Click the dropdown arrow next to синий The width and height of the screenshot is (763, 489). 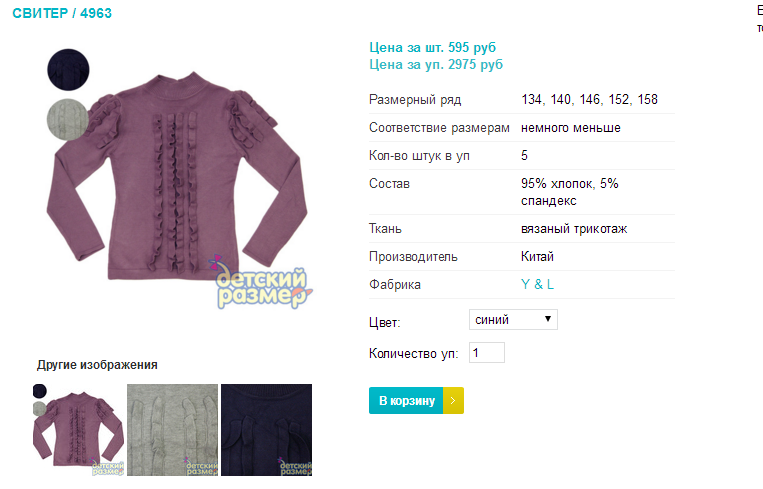point(548,319)
